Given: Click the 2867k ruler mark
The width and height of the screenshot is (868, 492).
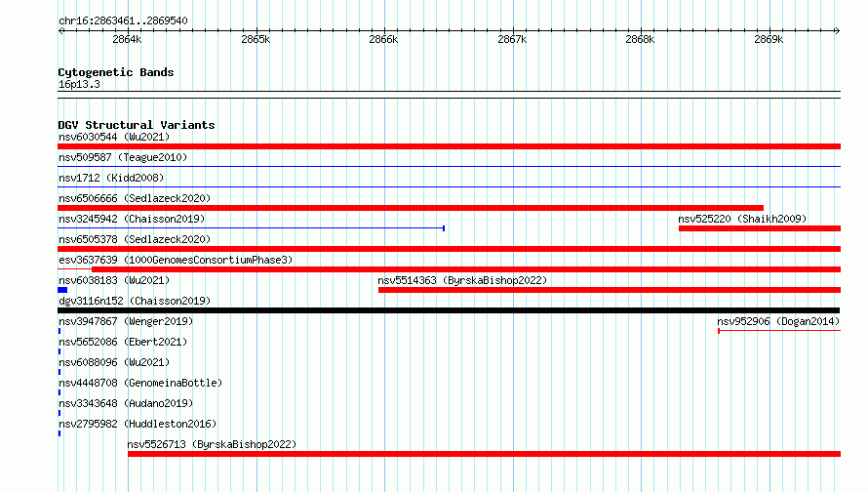Looking at the screenshot, I should (x=512, y=39).
